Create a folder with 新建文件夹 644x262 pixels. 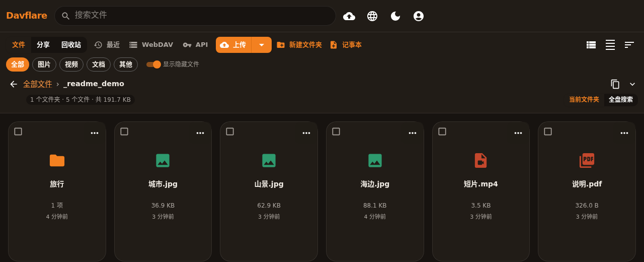tap(299, 45)
